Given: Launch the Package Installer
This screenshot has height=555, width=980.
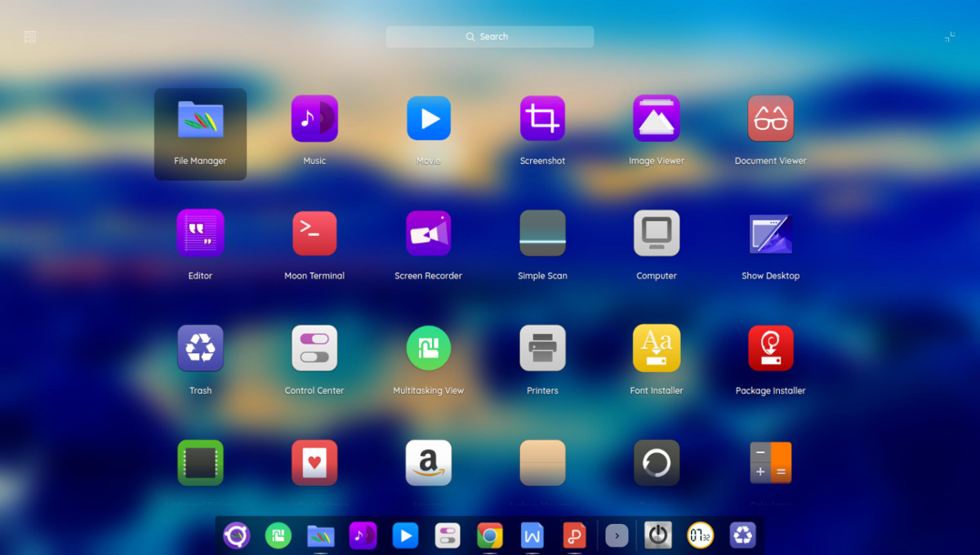Looking at the screenshot, I should [770, 349].
